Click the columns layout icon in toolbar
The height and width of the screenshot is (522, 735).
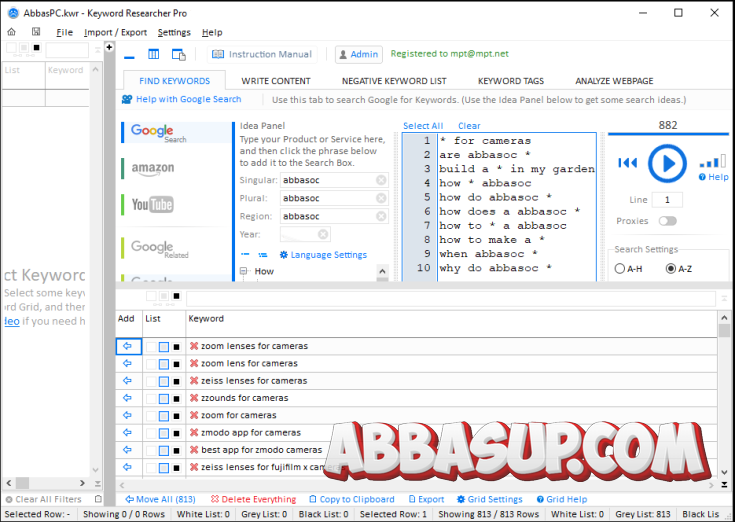(x=153, y=54)
